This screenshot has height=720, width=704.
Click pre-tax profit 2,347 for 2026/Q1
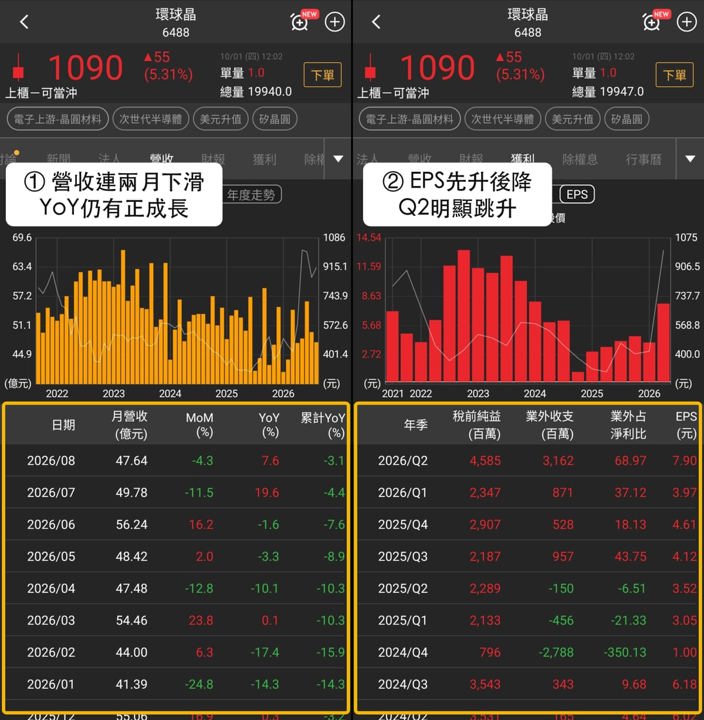485,493
